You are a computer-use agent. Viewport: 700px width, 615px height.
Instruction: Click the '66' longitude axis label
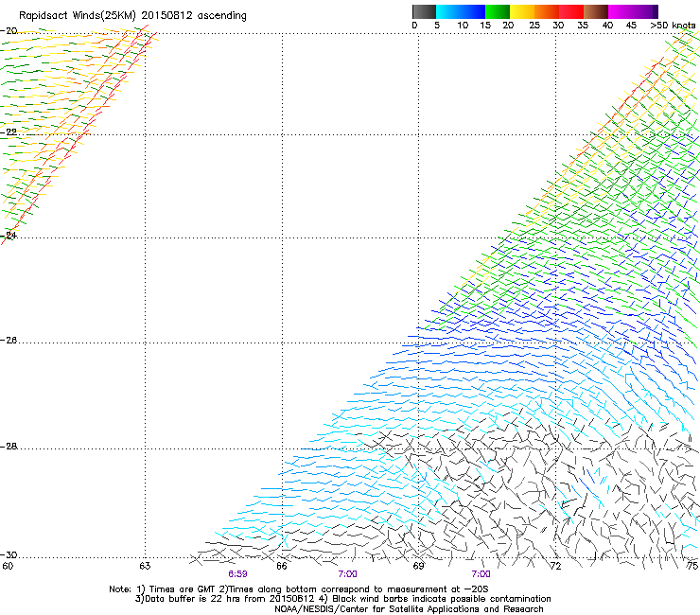coord(282,566)
